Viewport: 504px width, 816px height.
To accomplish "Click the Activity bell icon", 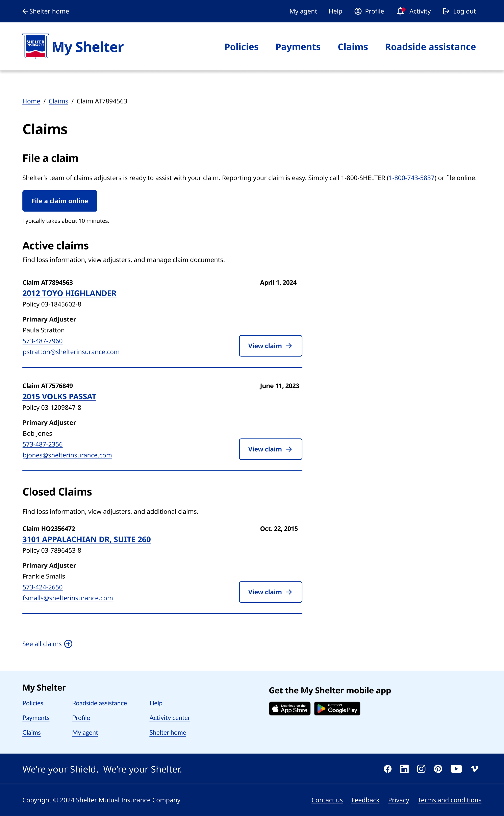I will (x=401, y=11).
